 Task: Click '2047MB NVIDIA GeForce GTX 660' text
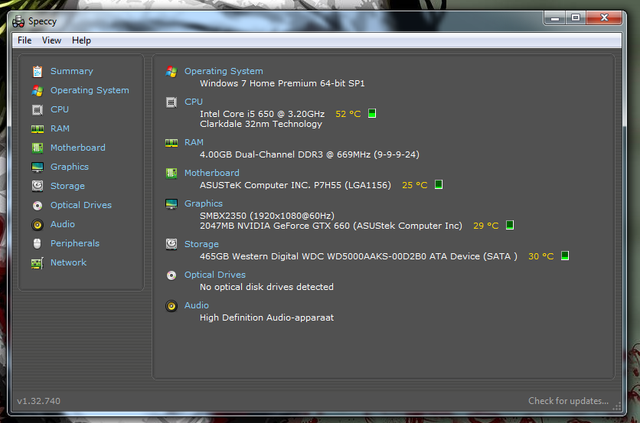click(275, 226)
